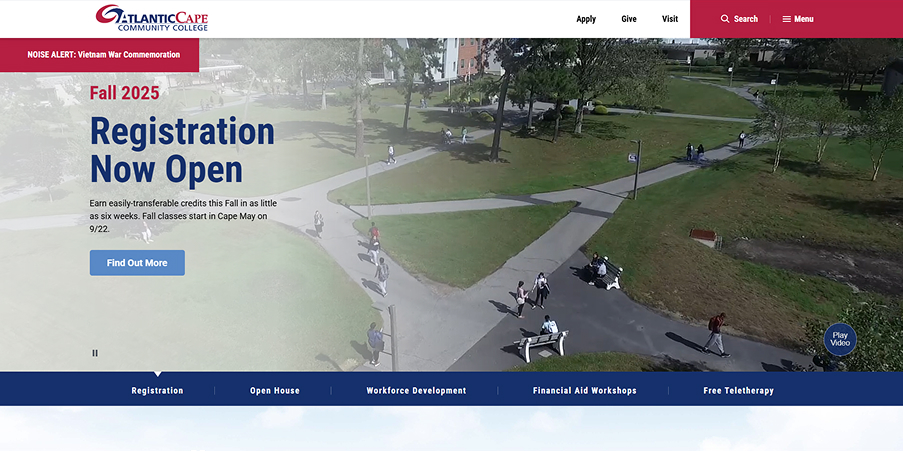Viewport: 903px width, 451px height.
Task: Select the Registration tab
Action: pos(157,391)
